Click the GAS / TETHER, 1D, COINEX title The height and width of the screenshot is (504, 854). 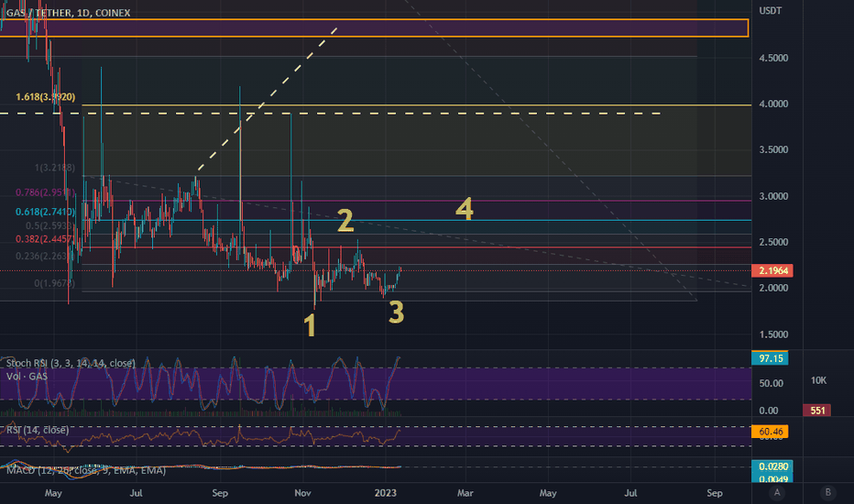[x=68, y=13]
